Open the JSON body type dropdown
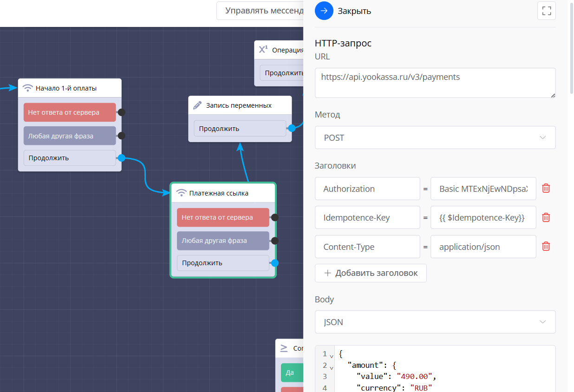574x392 pixels. [435, 322]
